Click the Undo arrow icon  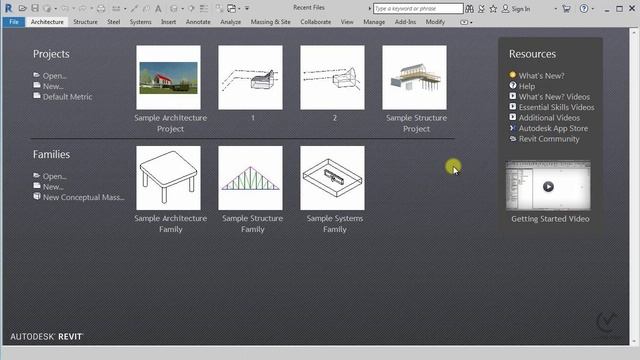pos(65,9)
